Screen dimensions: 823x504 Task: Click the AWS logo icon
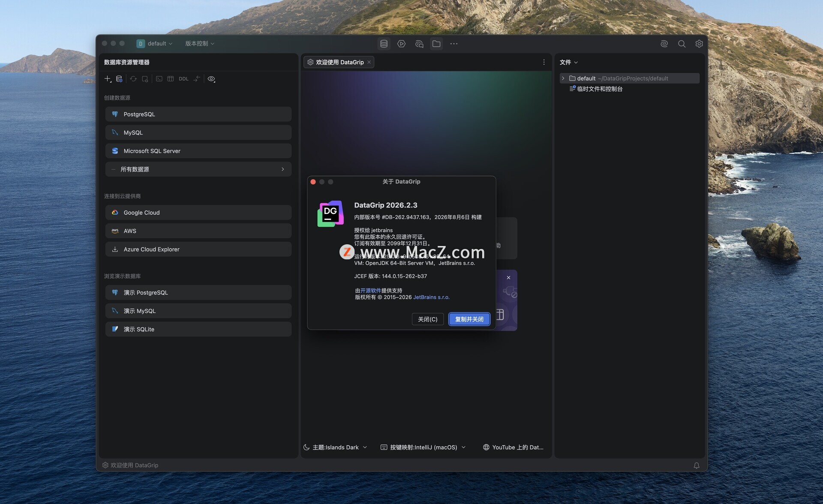(115, 231)
